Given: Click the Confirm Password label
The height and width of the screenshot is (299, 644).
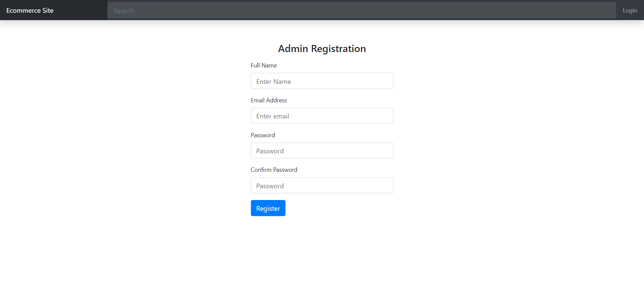Looking at the screenshot, I should click(274, 169).
